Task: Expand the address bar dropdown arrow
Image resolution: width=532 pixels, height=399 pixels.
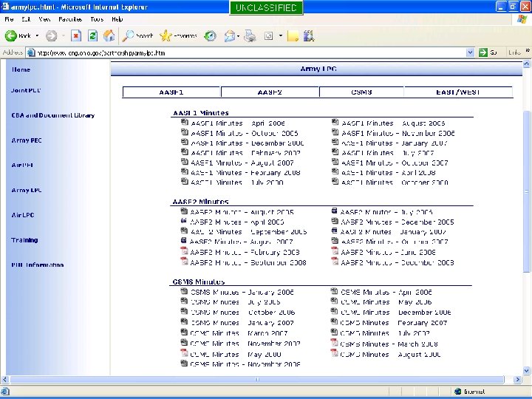Action: point(470,52)
